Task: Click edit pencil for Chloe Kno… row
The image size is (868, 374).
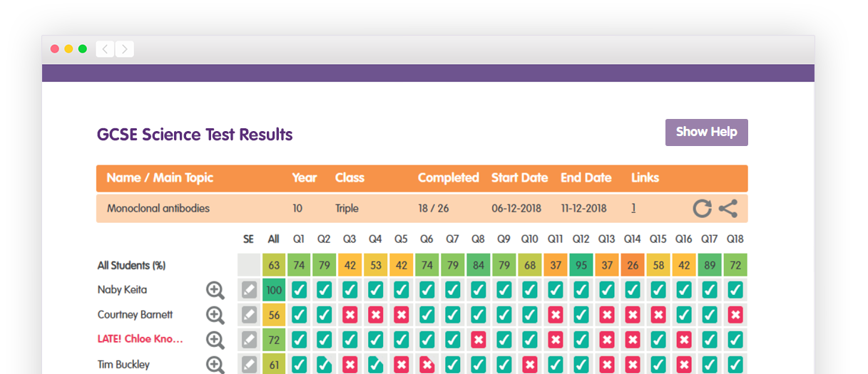Action: [249, 340]
